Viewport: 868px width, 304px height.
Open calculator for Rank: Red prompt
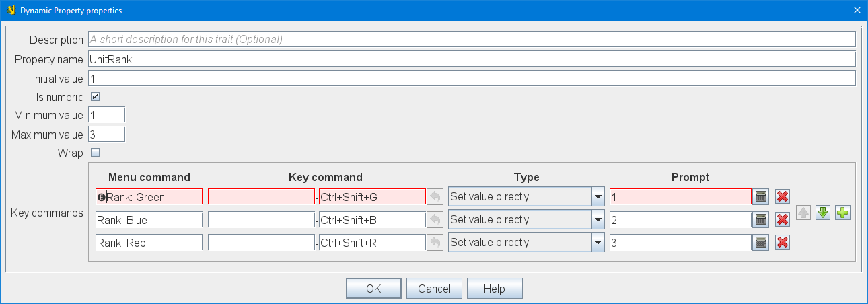[761, 242]
